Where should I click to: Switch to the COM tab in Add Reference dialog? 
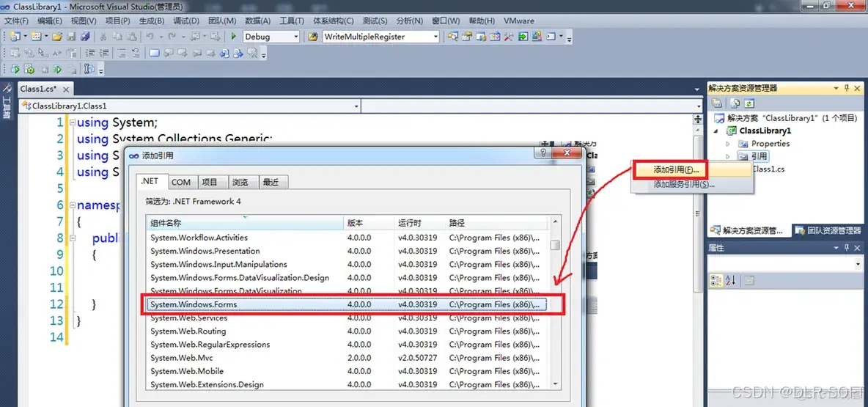(180, 182)
